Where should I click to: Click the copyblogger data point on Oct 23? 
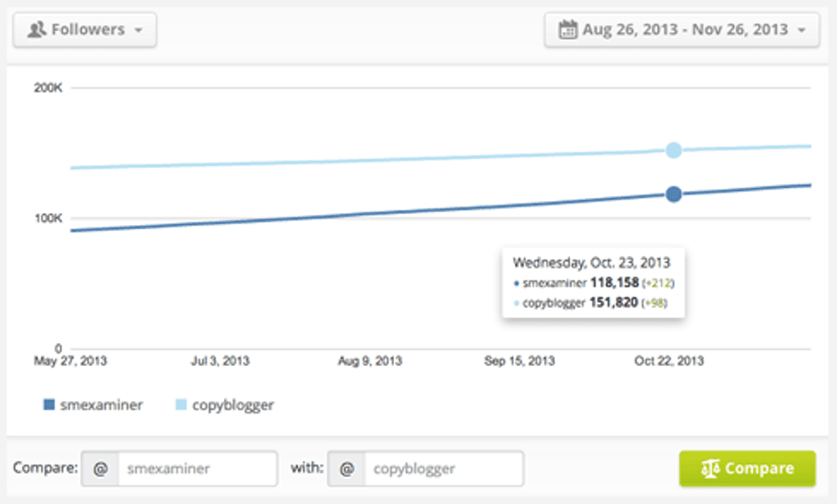674,150
